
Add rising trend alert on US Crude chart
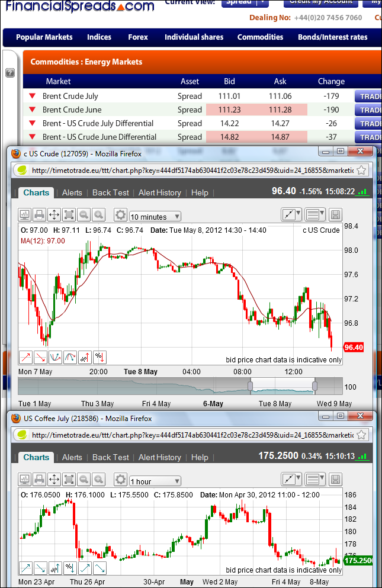25,358
